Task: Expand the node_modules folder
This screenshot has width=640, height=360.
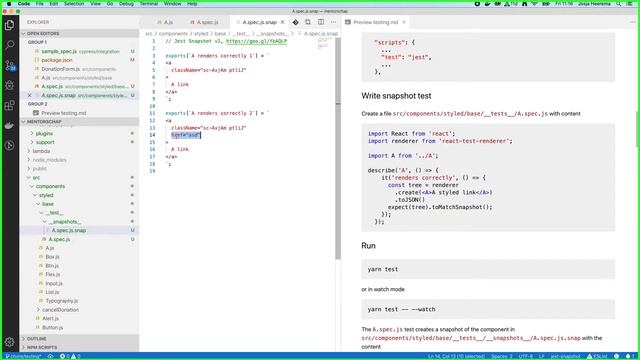Action: [49, 160]
